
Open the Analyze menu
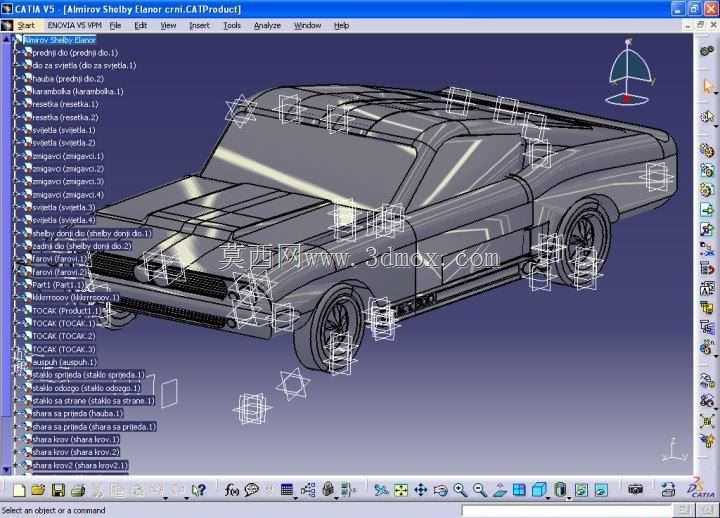[267, 26]
